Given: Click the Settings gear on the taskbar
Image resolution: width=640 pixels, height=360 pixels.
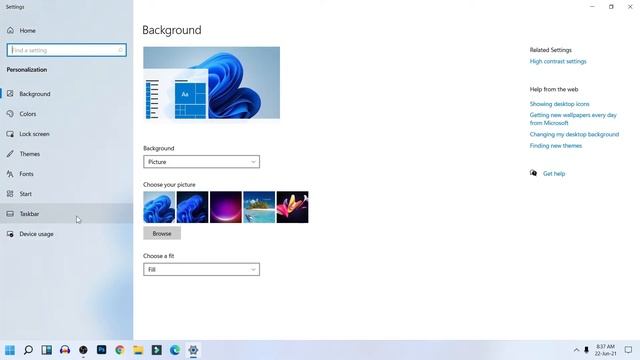Looking at the screenshot, I should 193,350.
